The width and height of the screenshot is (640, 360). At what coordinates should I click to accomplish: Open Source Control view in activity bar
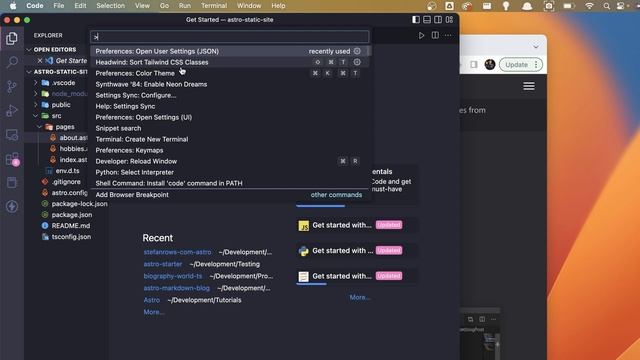[x=12, y=86]
